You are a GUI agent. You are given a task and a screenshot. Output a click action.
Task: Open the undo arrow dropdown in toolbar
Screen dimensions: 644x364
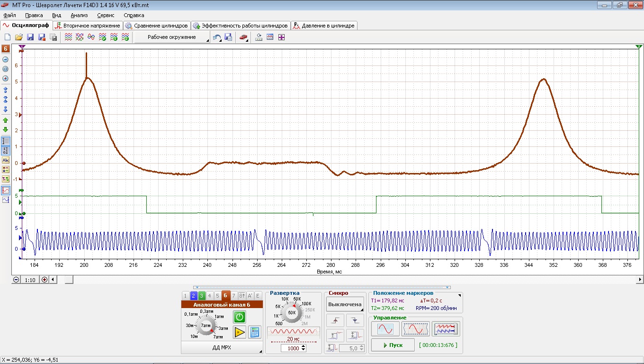[x=217, y=37]
